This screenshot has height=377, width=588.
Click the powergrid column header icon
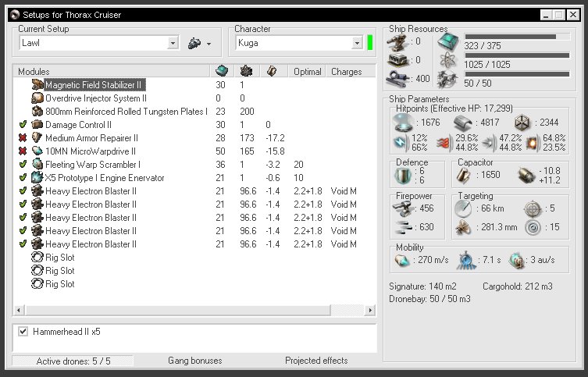[247, 71]
